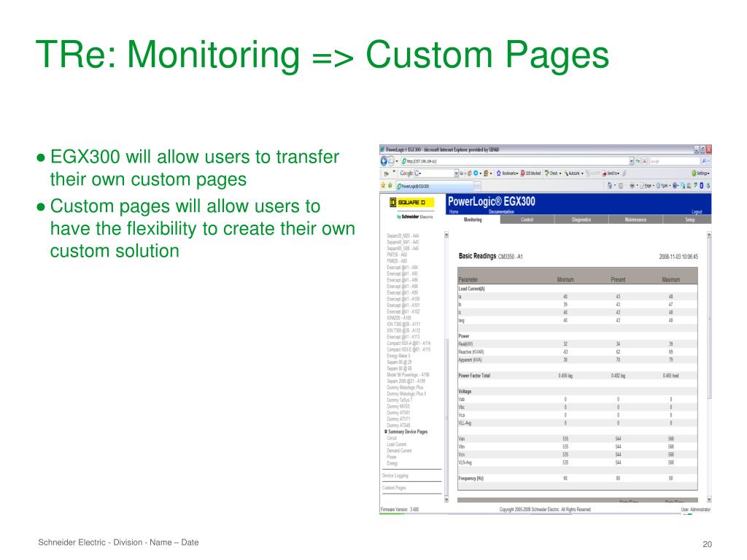The width and height of the screenshot is (747, 560).
Task: Select Compact NSX-A @81 - A114 device
Action: [x=409, y=343]
